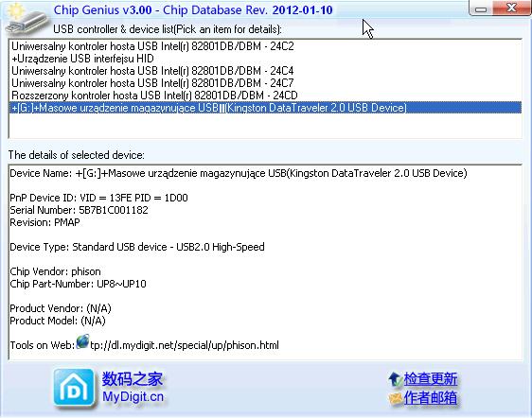Viewport: 532px width, 418px height.
Task: Open the phison tools web URL
Action: point(185,345)
